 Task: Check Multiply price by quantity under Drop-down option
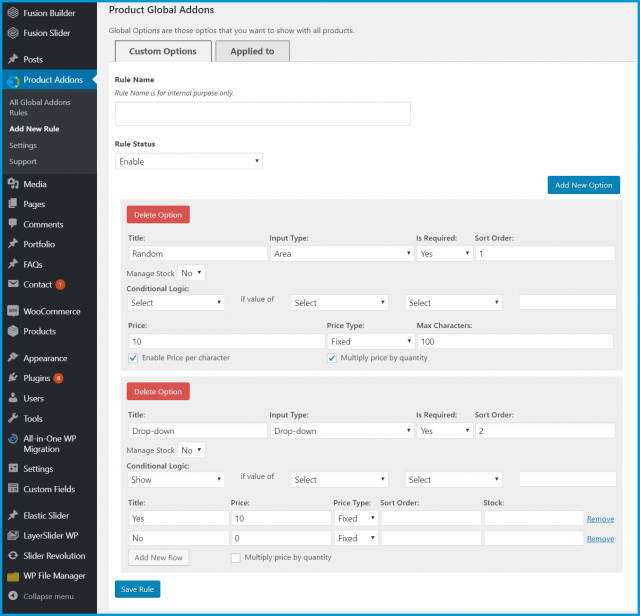pyautogui.click(x=235, y=557)
